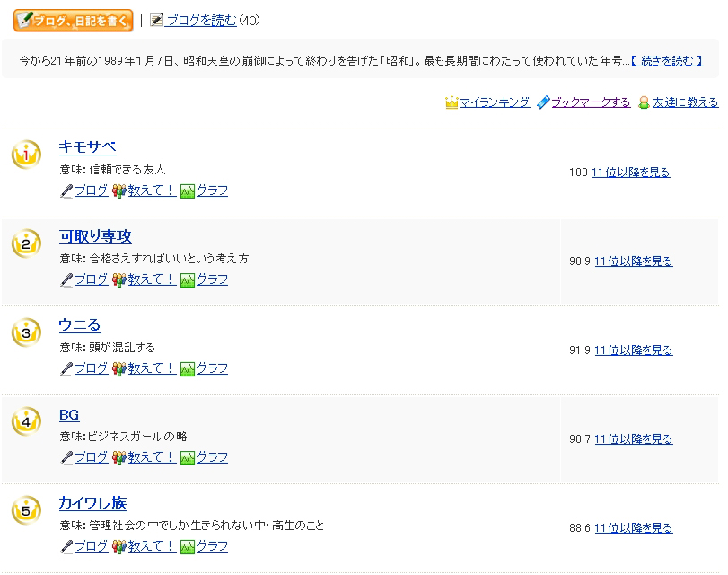Open the ウニる title link

point(80,325)
